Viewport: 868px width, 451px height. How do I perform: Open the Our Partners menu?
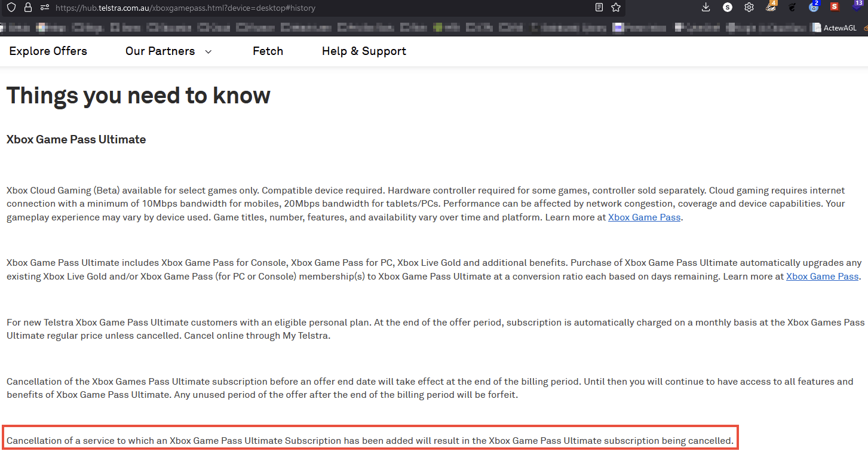160,51
